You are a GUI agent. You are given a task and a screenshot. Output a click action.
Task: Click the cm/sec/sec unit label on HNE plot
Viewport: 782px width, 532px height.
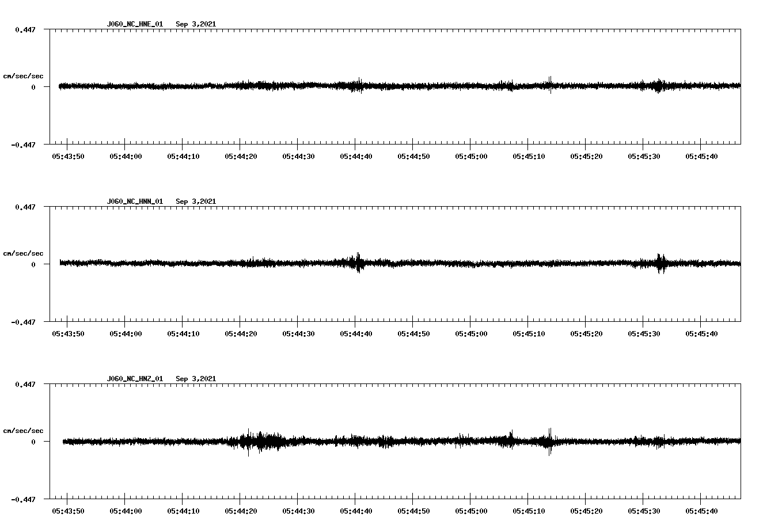point(23,76)
